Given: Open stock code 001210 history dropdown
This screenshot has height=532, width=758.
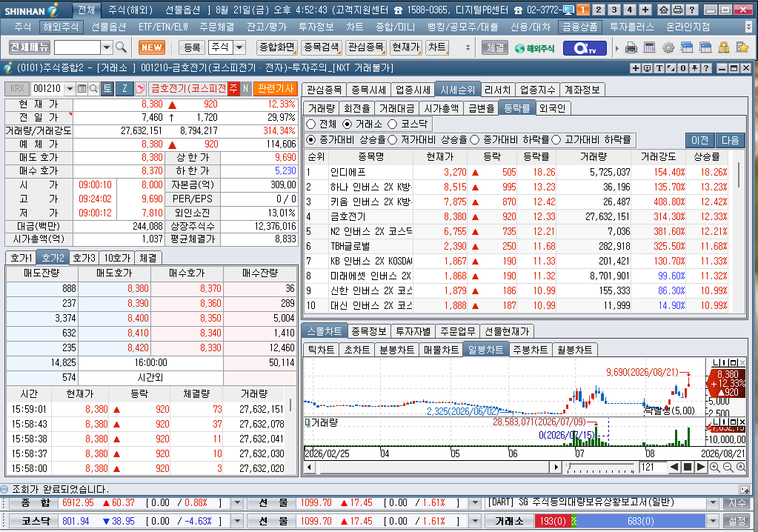Looking at the screenshot, I should coord(70,88).
